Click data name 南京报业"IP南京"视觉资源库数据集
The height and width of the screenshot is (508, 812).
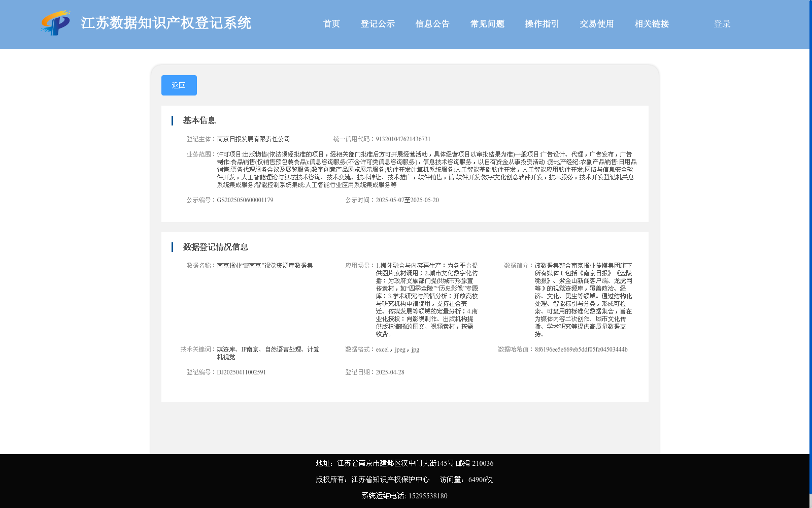tap(265, 266)
